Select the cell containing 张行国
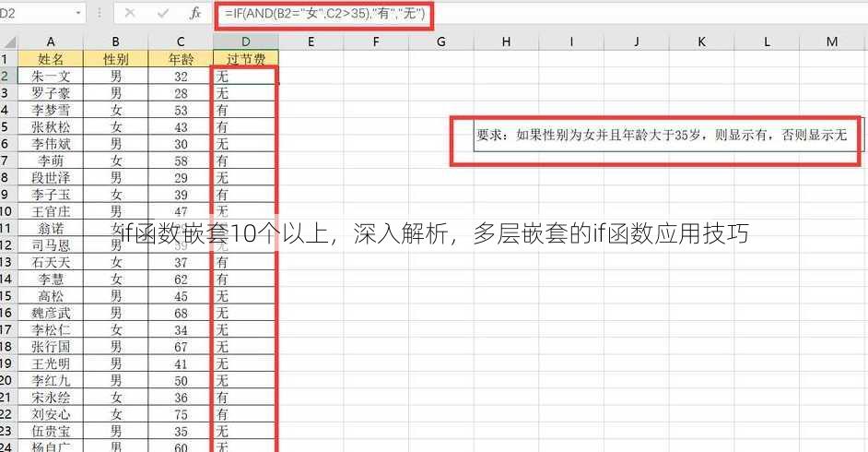The image size is (868, 452). [x=51, y=346]
